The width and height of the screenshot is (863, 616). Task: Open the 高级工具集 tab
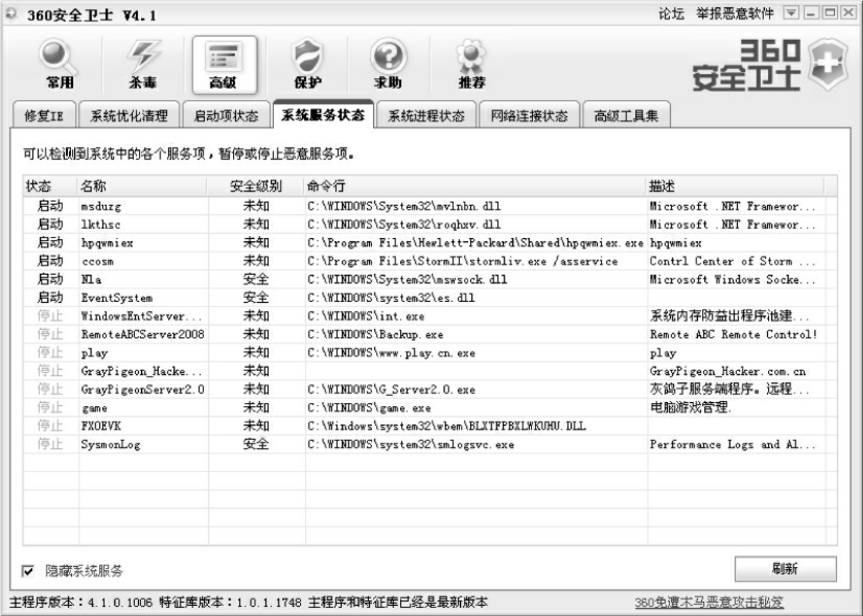click(x=626, y=115)
